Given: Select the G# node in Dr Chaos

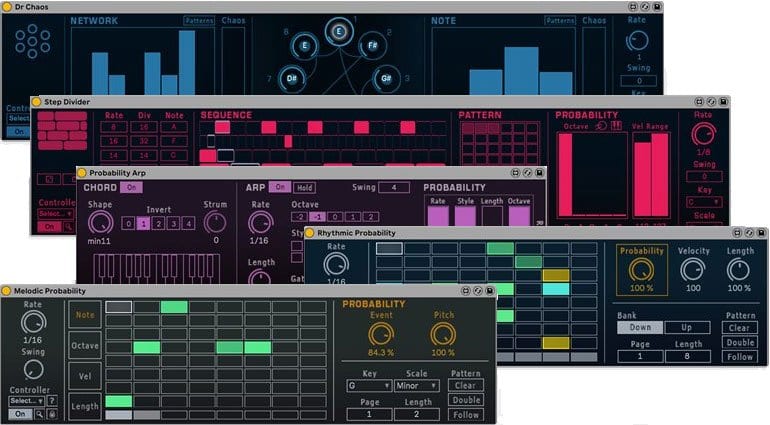Looking at the screenshot, I should pyautogui.click(x=386, y=79).
